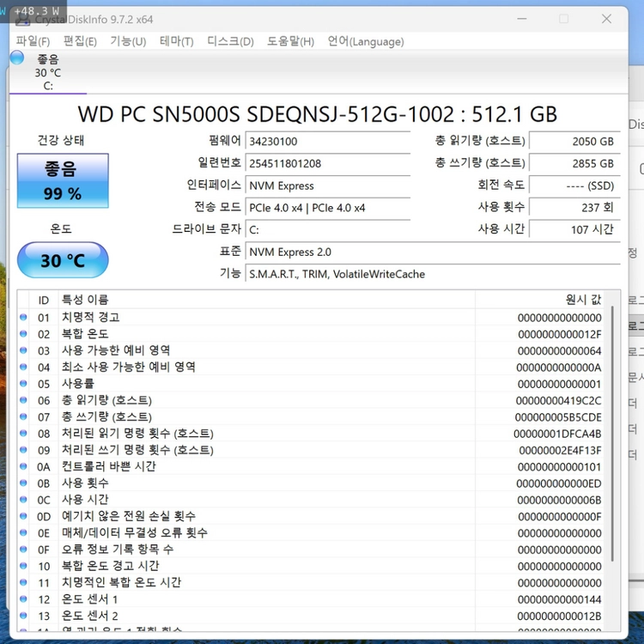Open the 파일(F) menu

point(33,41)
